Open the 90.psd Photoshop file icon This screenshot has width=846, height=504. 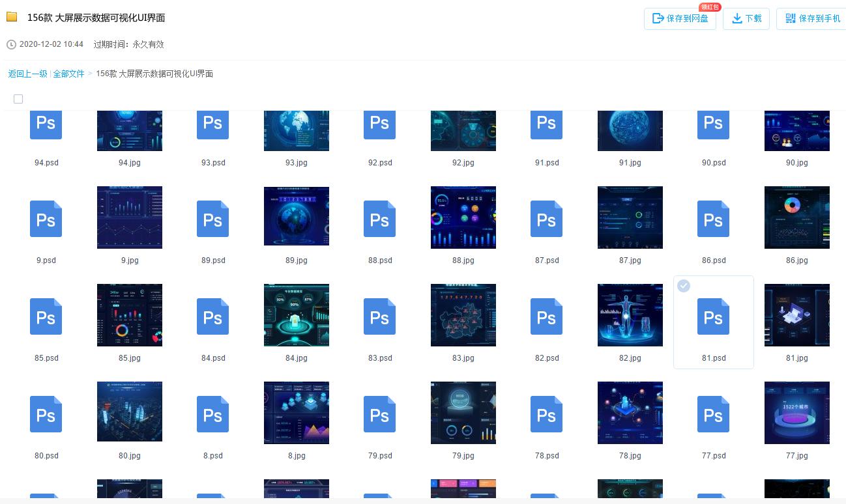point(714,124)
